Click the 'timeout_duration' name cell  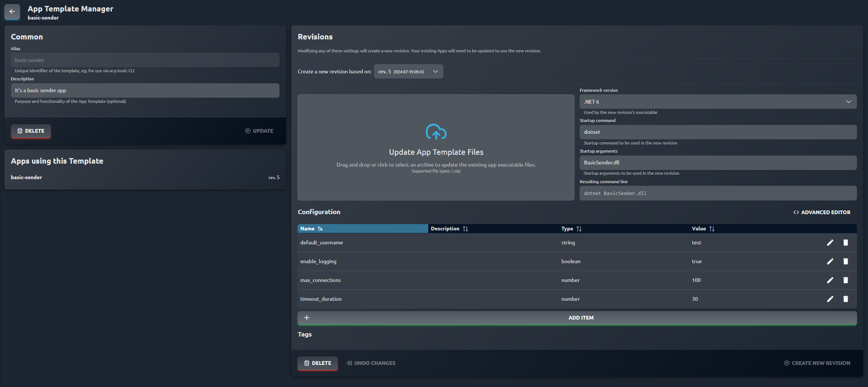coord(321,299)
